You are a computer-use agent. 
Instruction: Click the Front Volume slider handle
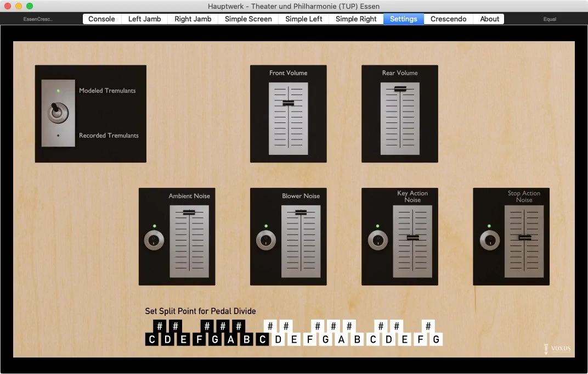point(289,103)
